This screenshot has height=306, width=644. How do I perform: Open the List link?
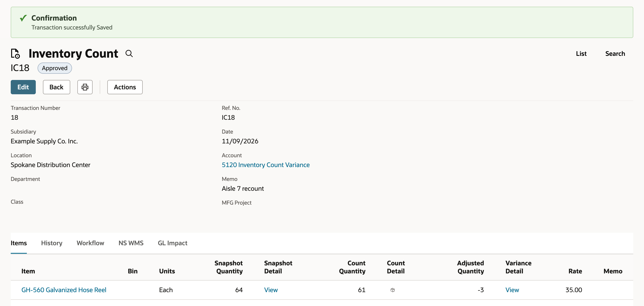click(581, 53)
